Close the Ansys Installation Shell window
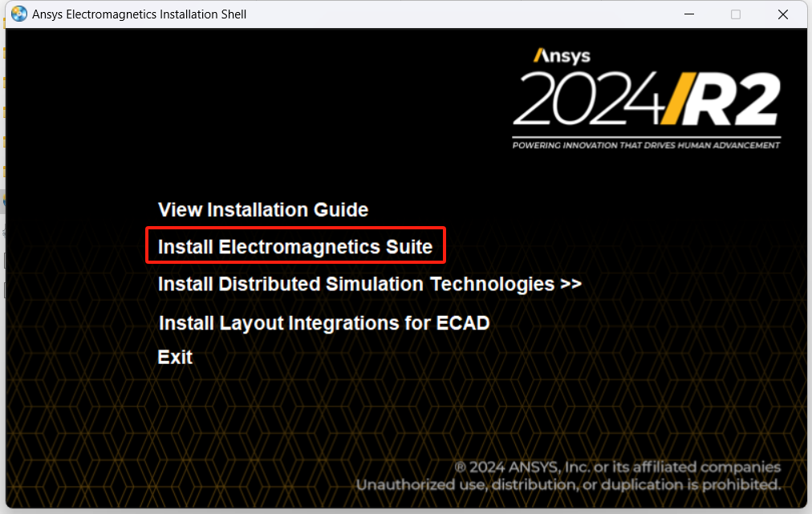Image resolution: width=812 pixels, height=514 pixels. [x=783, y=14]
